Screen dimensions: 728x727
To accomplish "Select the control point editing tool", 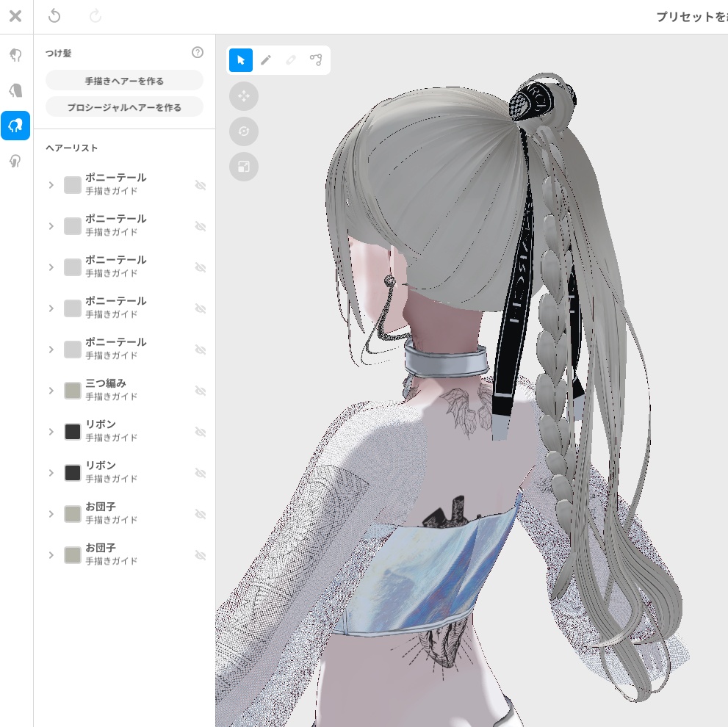I will 316,60.
